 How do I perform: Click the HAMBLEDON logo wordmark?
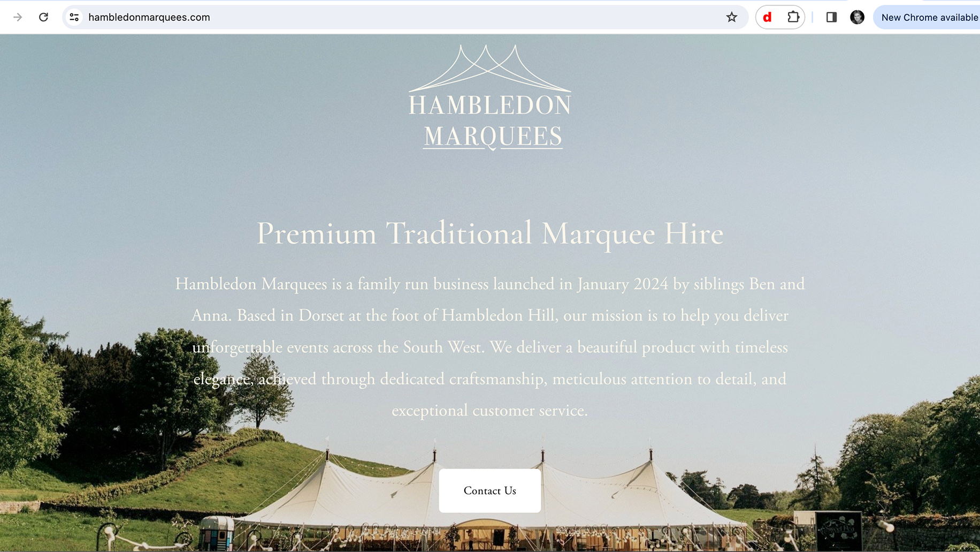(x=490, y=105)
